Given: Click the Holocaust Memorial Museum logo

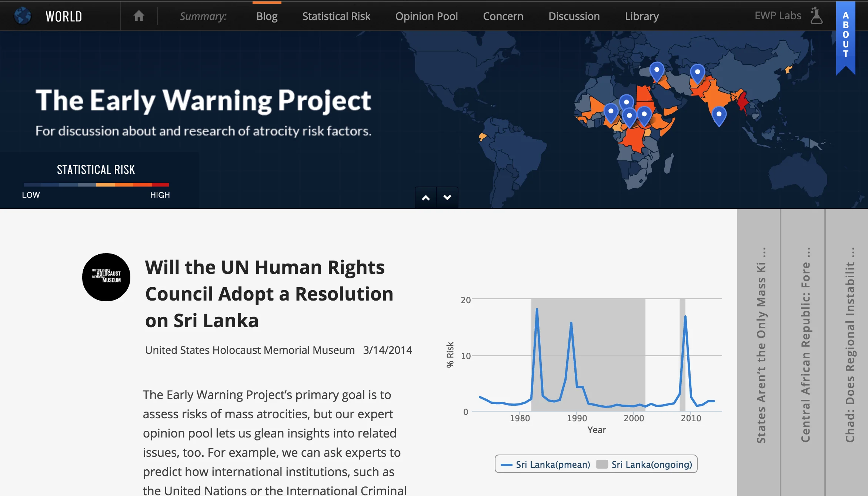Looking at the screenshot, I should tap(106, 277).
